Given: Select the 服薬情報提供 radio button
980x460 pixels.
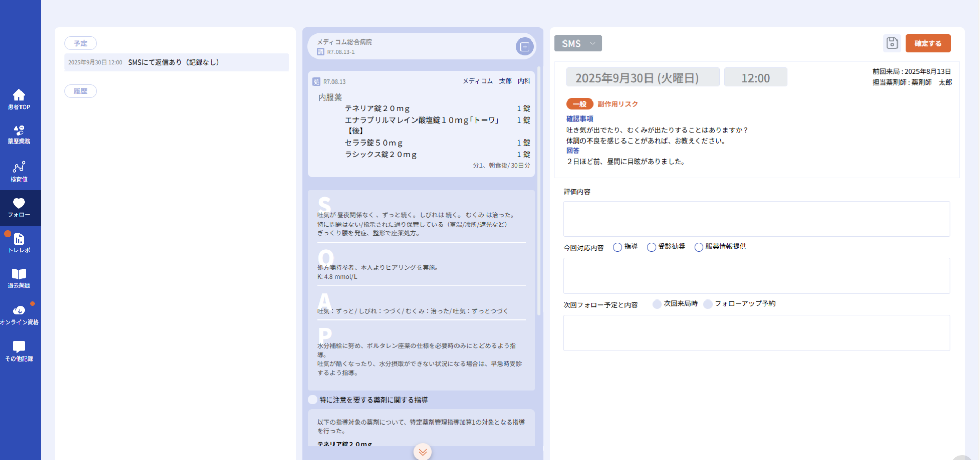Looking at the screenshot, I should (x=699, y=247).
